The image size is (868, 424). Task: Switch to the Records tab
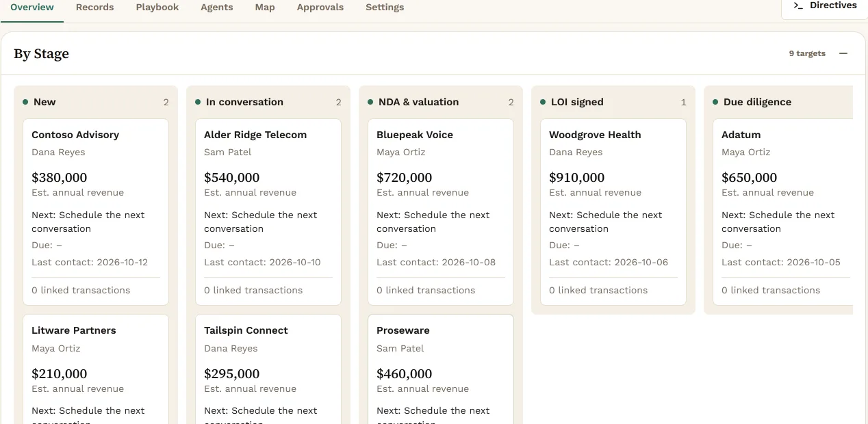click(95, 8)
